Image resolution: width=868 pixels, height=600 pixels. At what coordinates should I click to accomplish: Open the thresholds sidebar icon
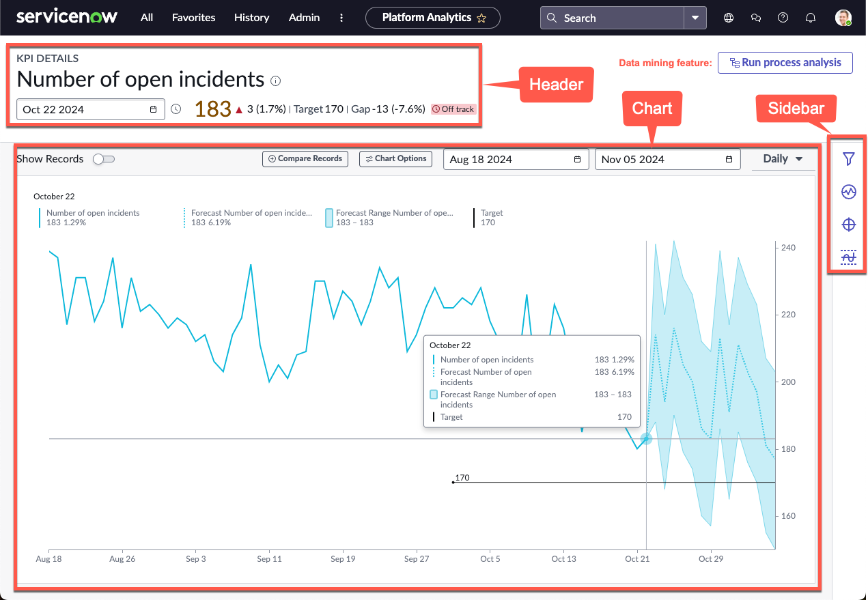point(848,257)
